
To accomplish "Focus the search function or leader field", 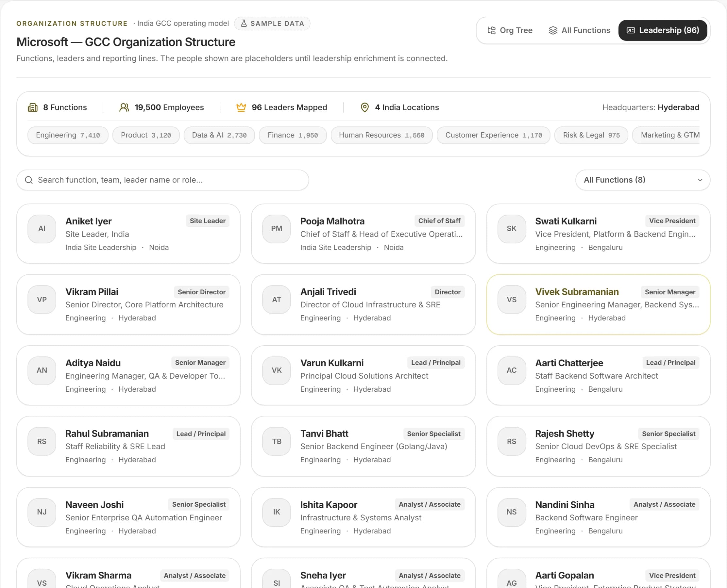I will pos(163,180).
